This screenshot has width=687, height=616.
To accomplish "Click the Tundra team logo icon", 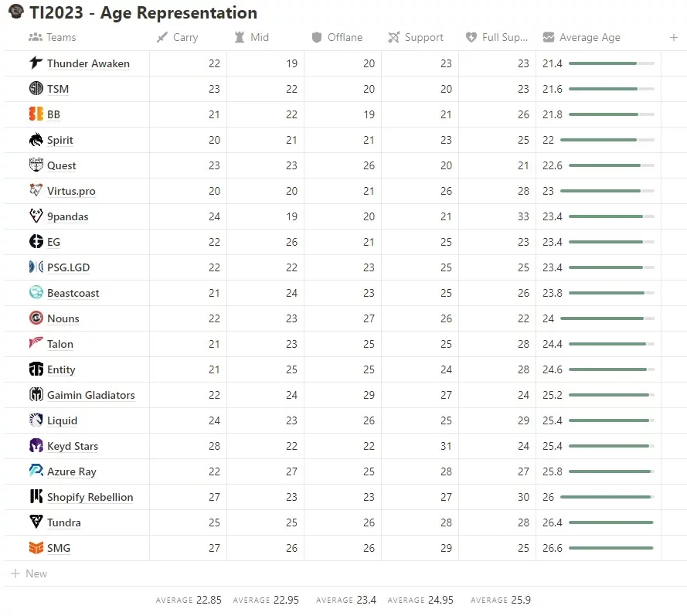I will pos(36,522).
